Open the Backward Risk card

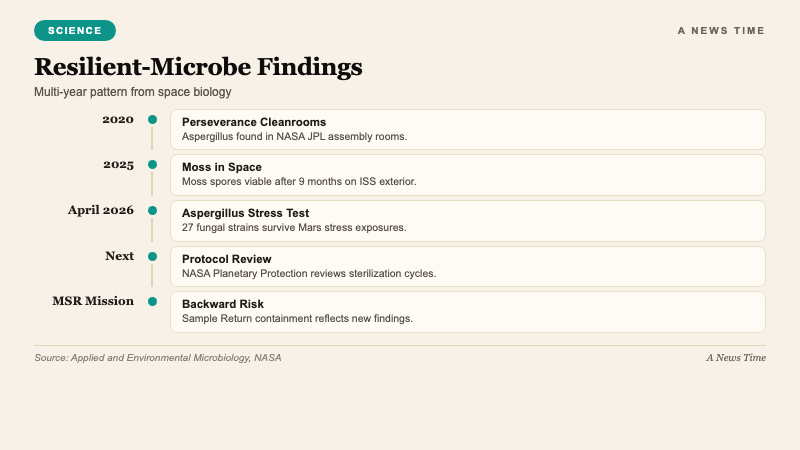pyautogui.click(x=467, y=311)
